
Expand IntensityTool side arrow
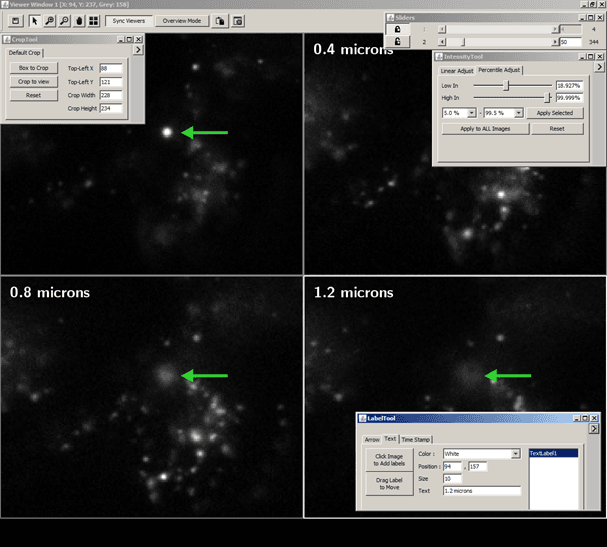pos(599,67)
